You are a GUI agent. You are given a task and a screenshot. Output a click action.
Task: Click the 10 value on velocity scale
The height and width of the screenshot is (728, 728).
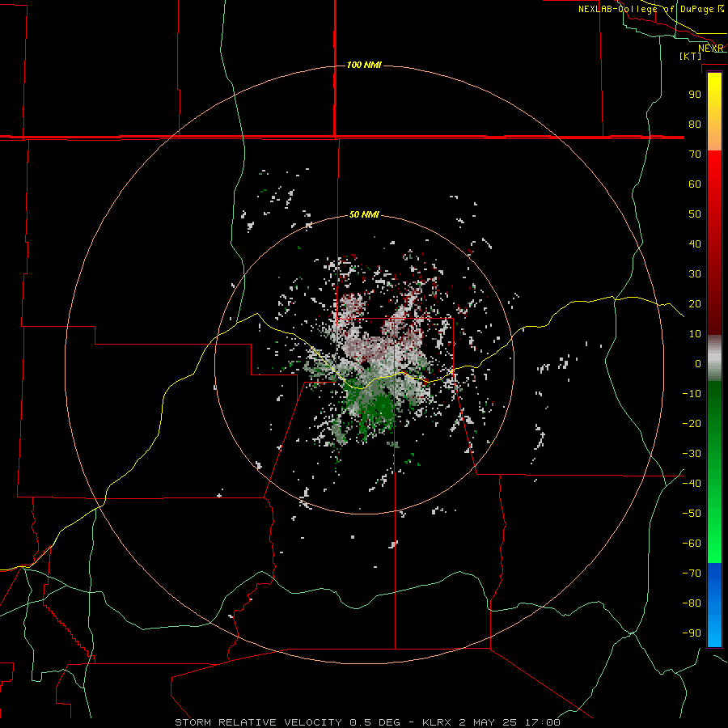click(695, 334)
